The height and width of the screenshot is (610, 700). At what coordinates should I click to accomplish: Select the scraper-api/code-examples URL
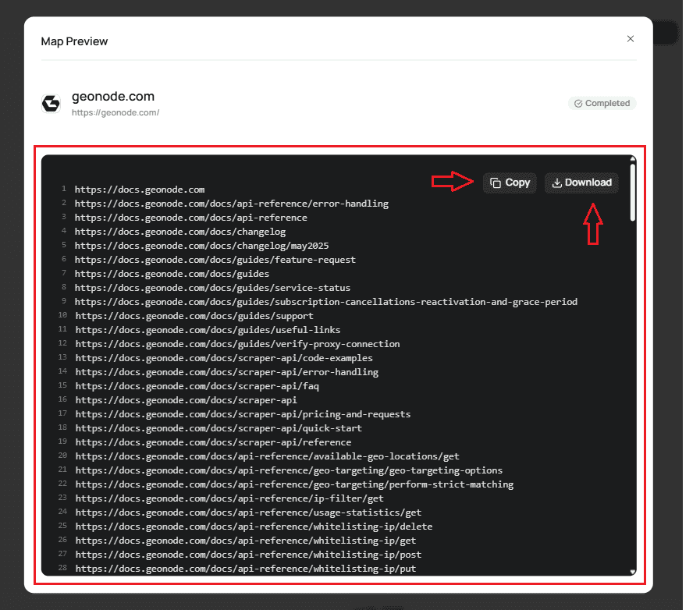[x=224, y=358]
